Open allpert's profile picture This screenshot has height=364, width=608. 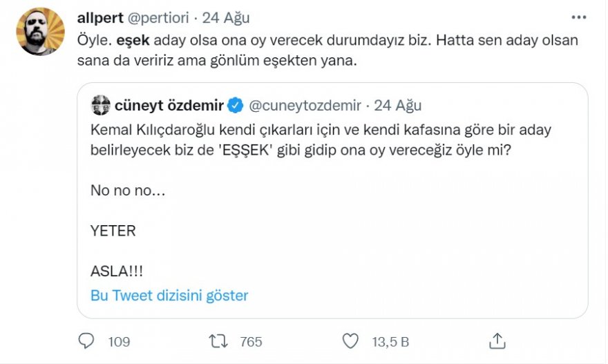click(40, 32)
